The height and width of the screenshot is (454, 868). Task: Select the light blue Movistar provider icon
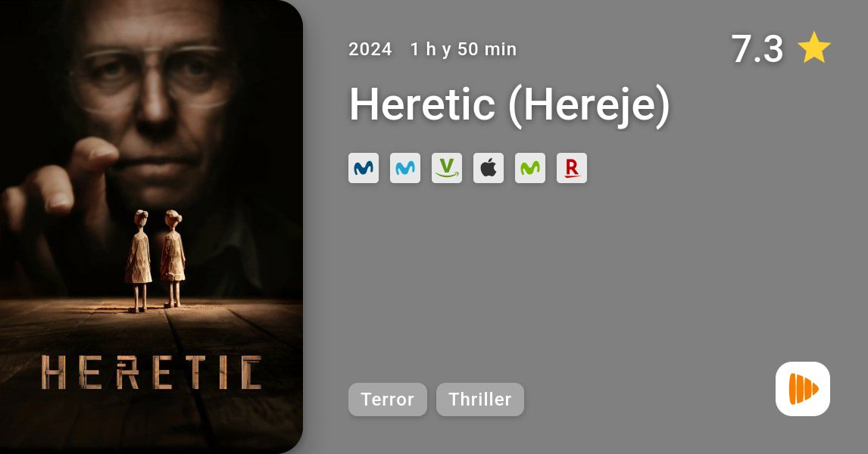click(x=405, y=168)
